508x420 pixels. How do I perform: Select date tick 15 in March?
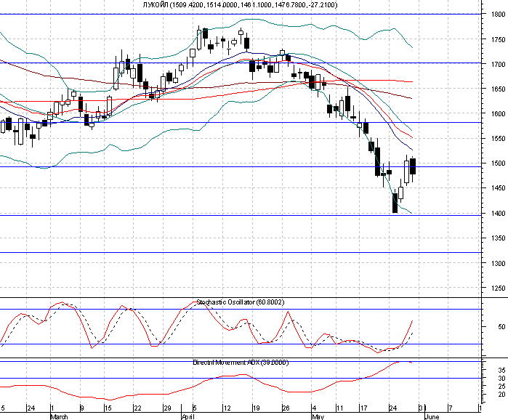(x=108, y=408)
